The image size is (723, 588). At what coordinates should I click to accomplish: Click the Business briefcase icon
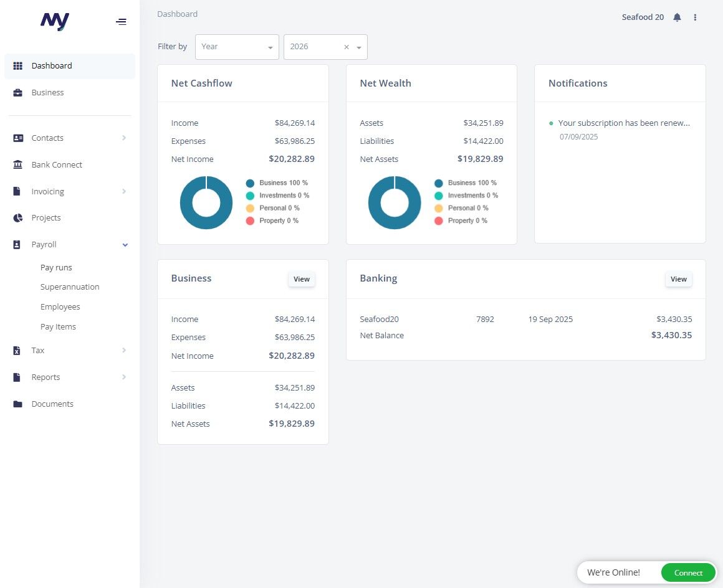17,93
